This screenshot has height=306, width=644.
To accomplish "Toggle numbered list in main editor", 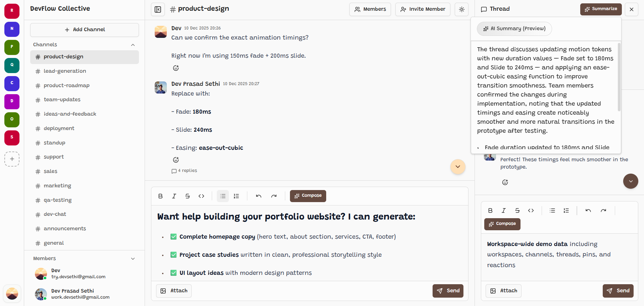I will click(236, 196).
